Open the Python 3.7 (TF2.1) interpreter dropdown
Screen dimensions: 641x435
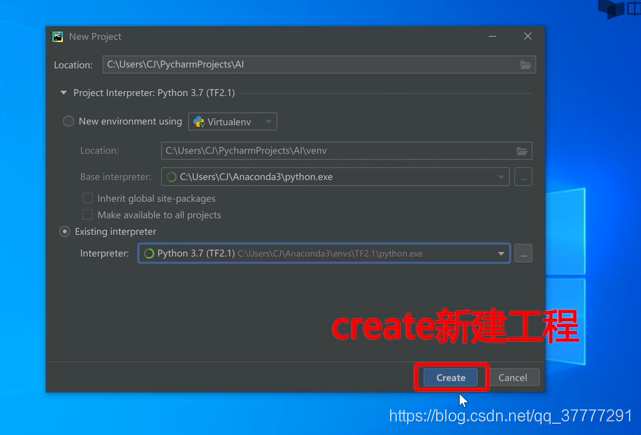[x=324, y=253]
